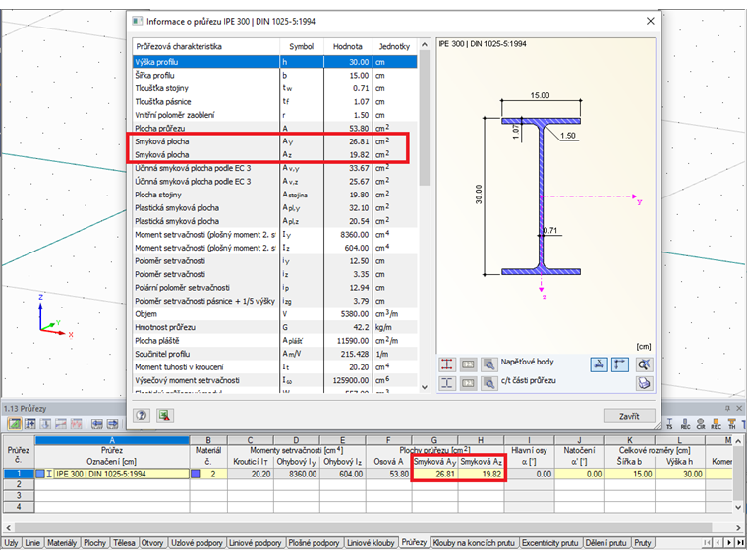Click the numbering icon beside Napěťové body
Viewport: 747px width, 560px height.
pos(468,364)
